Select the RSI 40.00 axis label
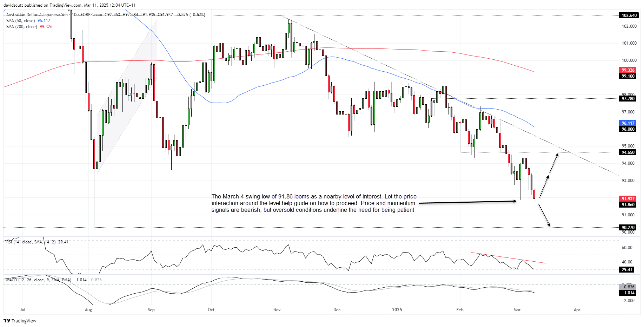This screenshot has height=327, width=644. [627, 262]
